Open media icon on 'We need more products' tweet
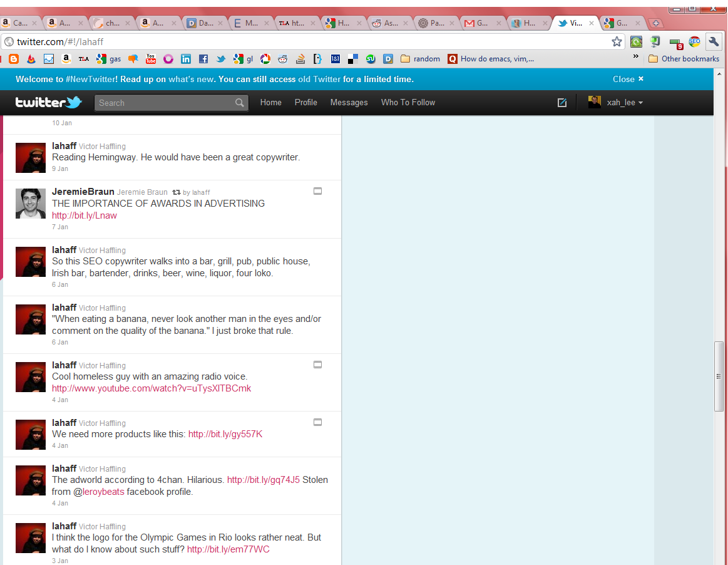The image size is (728, 565). [x=317, y=422]
